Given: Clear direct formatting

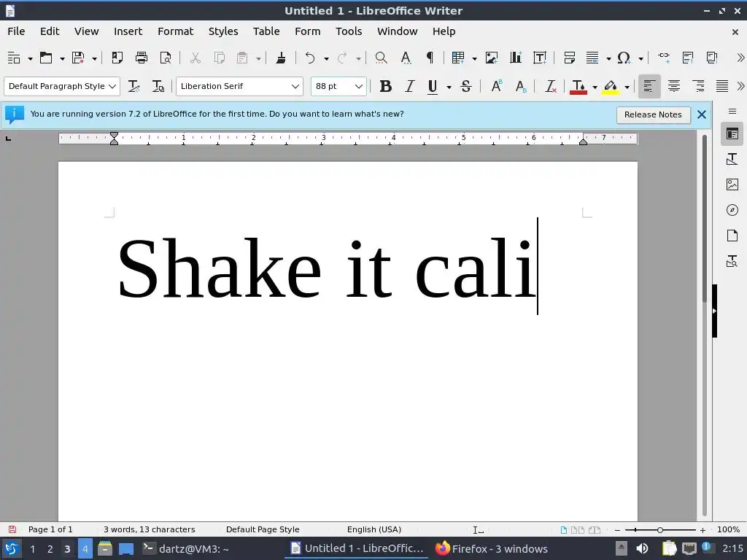Looking at the screenshot, I should coord(550,86).
